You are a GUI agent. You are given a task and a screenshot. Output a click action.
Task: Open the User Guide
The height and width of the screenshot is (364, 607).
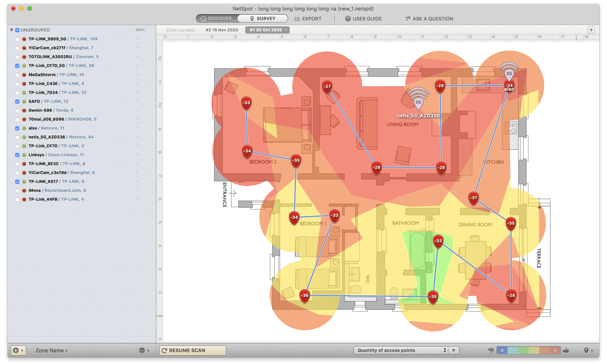(x=363, y=19)
